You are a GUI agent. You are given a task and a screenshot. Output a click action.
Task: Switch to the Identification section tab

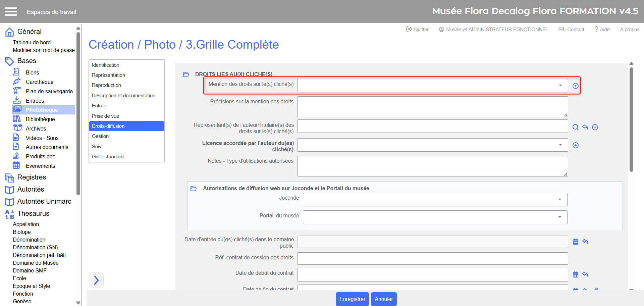[106, 65]
